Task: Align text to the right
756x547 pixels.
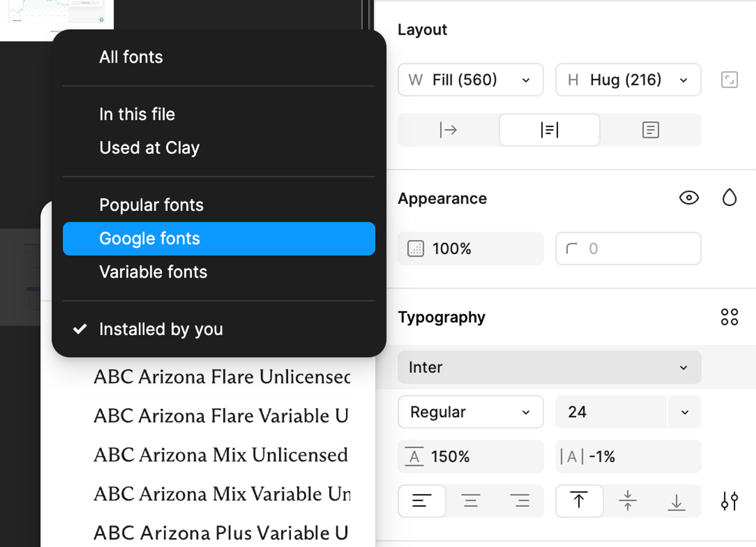Action: 519,501
